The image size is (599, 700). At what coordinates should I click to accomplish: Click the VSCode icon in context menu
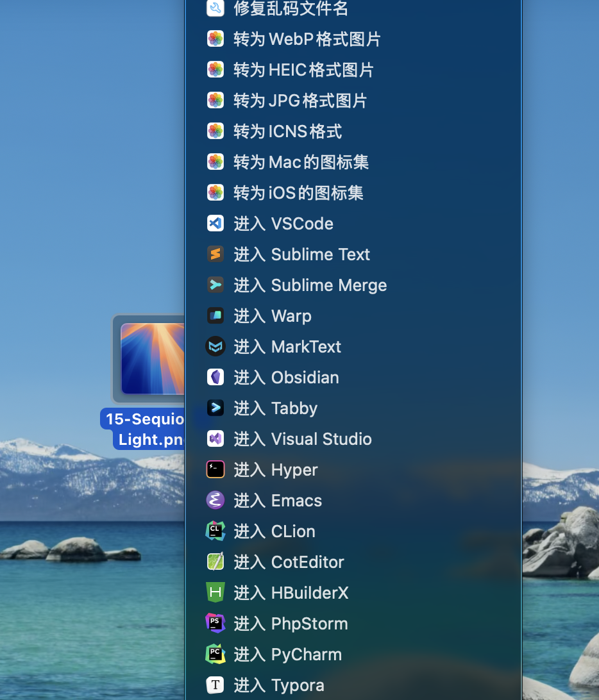tap(215, 224)
